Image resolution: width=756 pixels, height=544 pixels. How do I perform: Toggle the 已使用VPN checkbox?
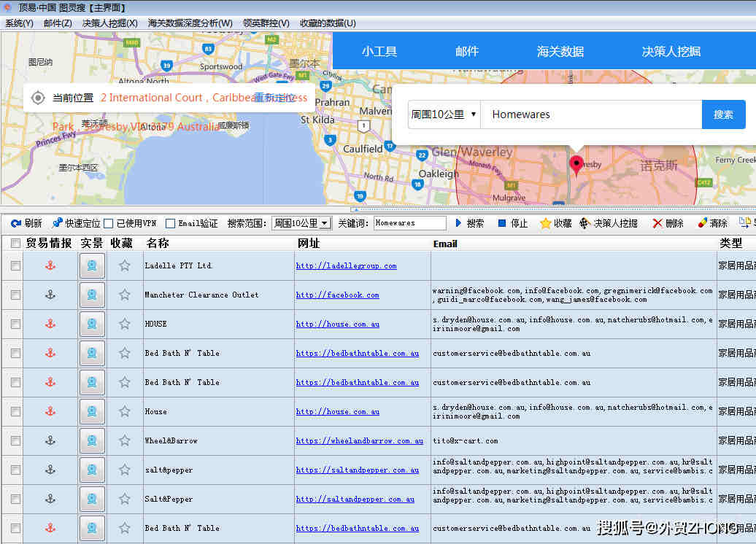coord(109,223)
